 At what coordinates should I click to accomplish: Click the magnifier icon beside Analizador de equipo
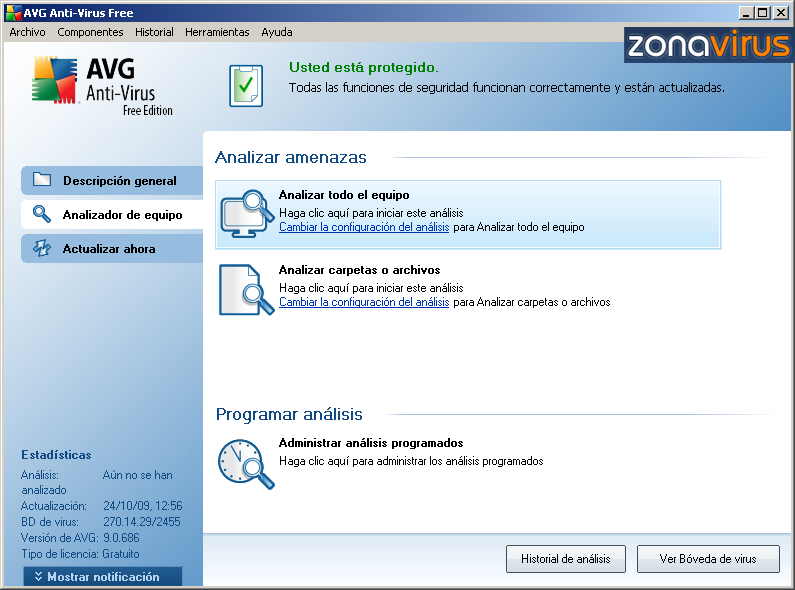click(x=42, y=215)
